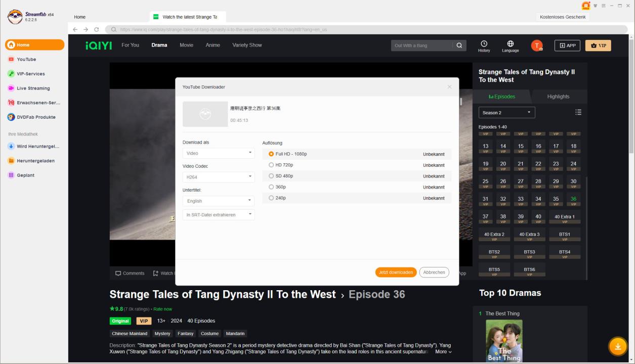Click the iQIYI APP button
This screenshot has height=364, width=635.
point(567,45)
